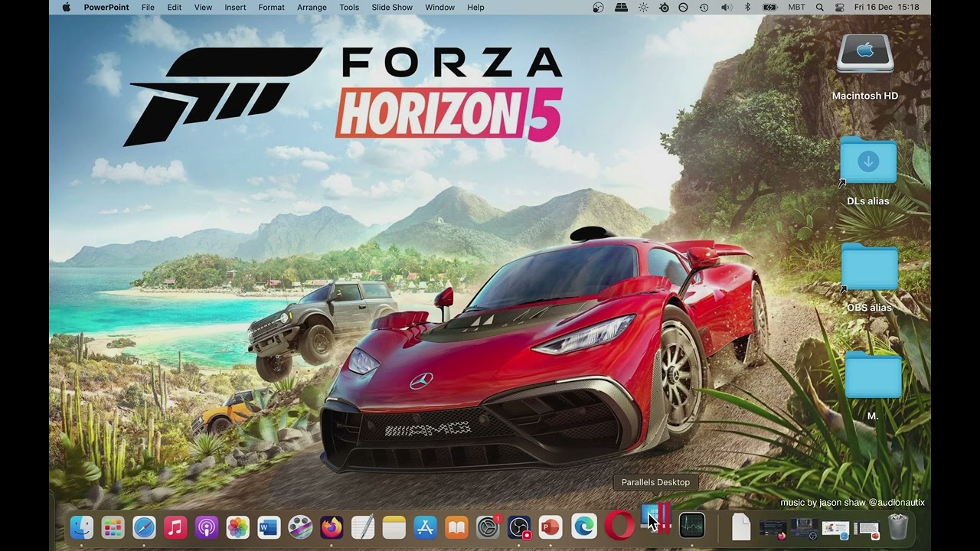Open Firefox browser in the Dock
Viewport: 980px width, 551px height.
[332, 527]
